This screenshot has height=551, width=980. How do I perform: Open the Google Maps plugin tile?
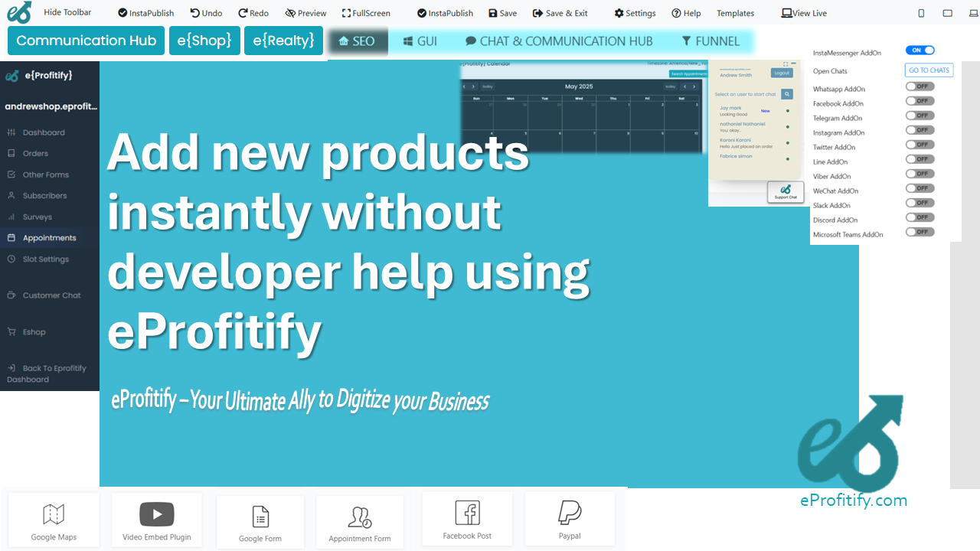tap(54, 520)
